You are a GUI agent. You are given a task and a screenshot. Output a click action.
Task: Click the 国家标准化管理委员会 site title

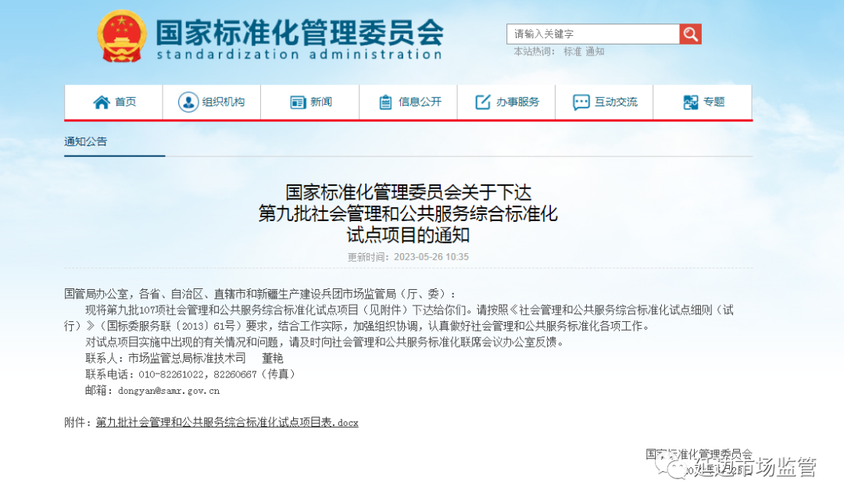(x=300, y=32)
